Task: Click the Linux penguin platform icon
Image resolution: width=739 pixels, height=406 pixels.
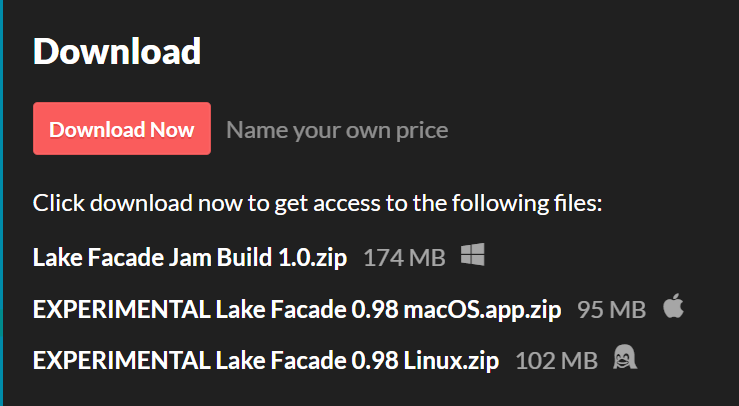Action: pos(625,357)
